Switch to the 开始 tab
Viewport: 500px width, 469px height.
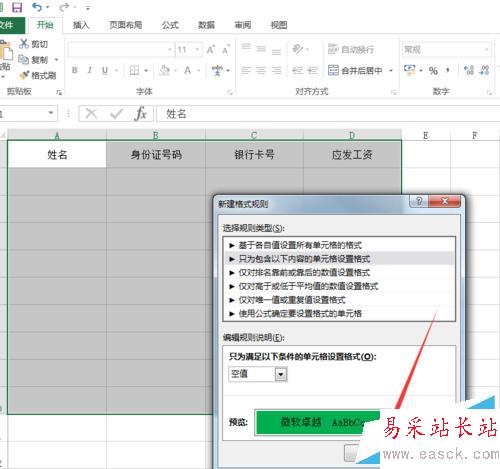pyautogui.click(x=45, y=25)
